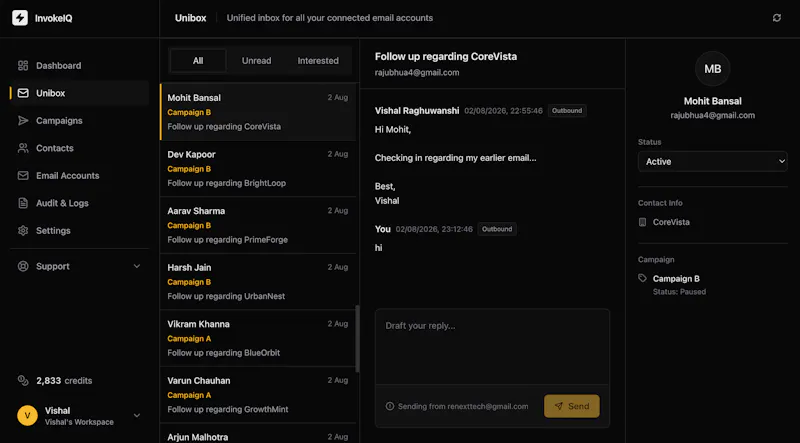Click Status: Paused text

(680, 292)
